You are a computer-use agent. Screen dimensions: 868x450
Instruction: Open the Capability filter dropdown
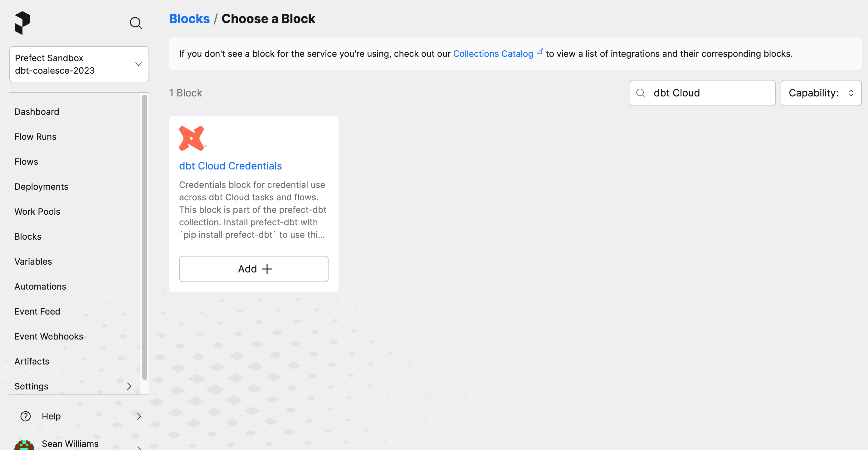tap(821, 93)
